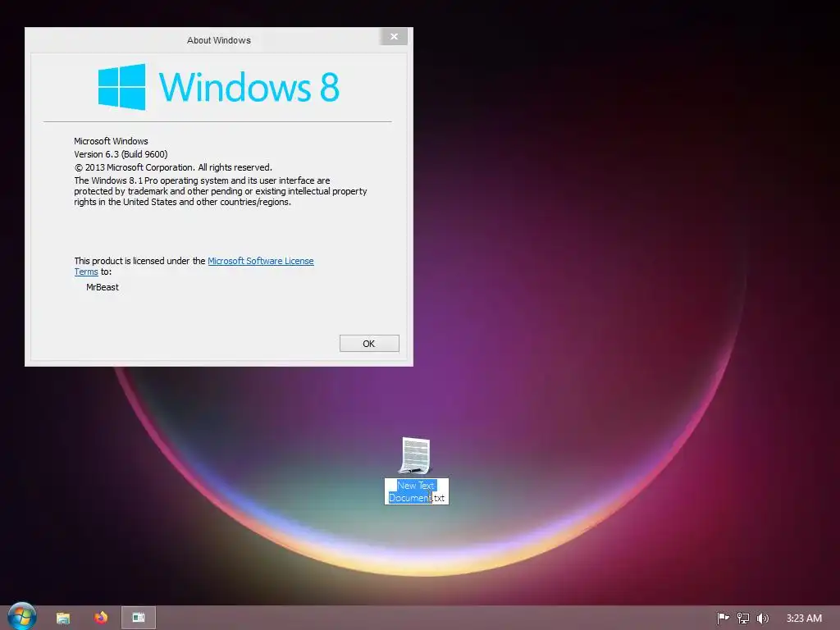Launch File Explorer from the taskbar

click(x=63, y=618)
